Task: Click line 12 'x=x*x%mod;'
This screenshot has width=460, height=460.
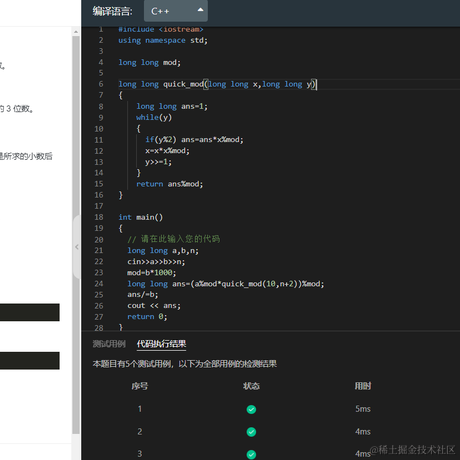Action: coord(167,151)
